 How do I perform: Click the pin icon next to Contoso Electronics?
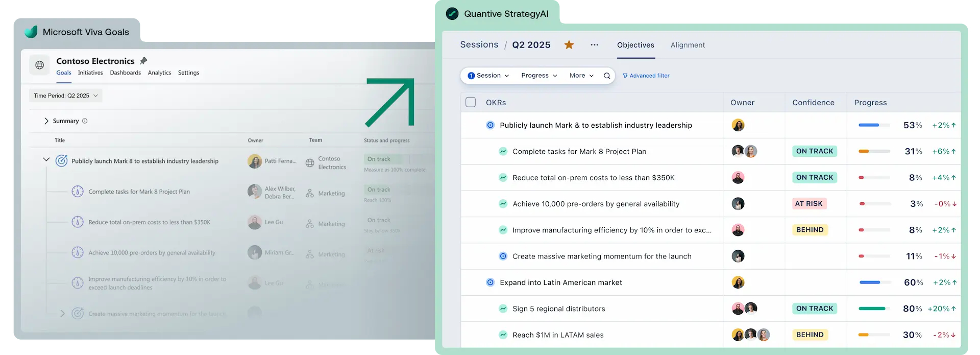click(143, 61)
